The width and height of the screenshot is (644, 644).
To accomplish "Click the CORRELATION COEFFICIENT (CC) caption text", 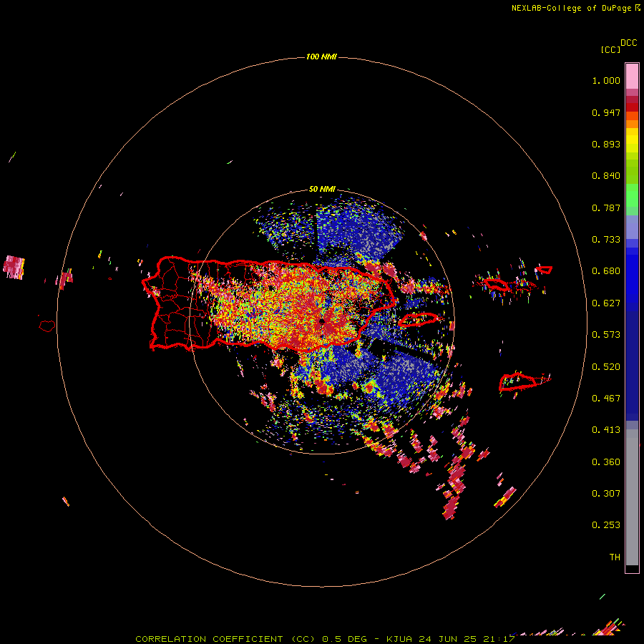I will pos(225,639).
